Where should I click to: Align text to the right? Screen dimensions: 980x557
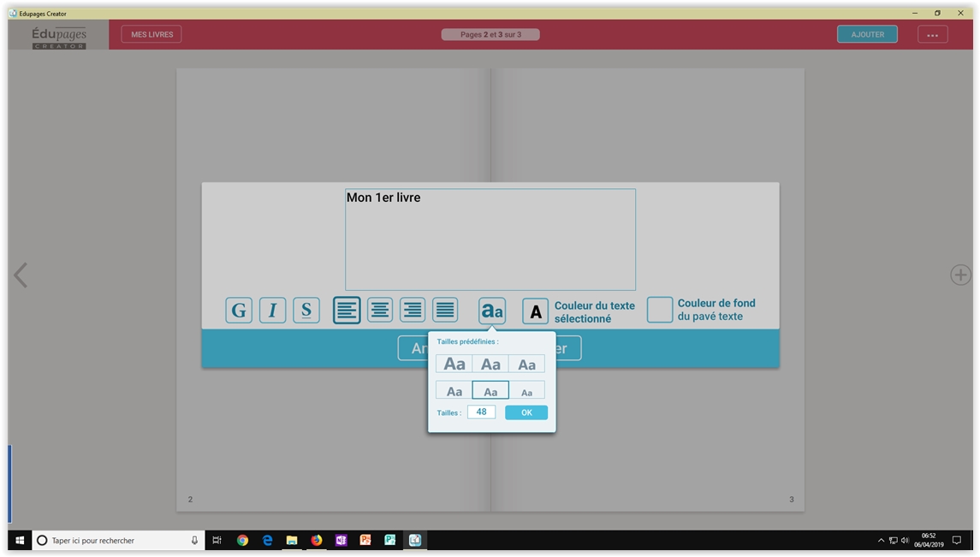click(x=413, y=310)
